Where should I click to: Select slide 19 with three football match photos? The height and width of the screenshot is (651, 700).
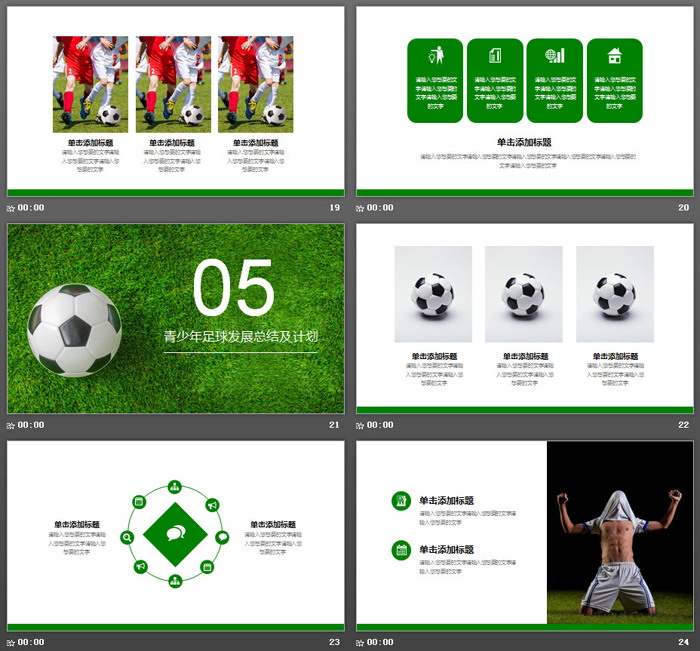[x=175, y=100]
